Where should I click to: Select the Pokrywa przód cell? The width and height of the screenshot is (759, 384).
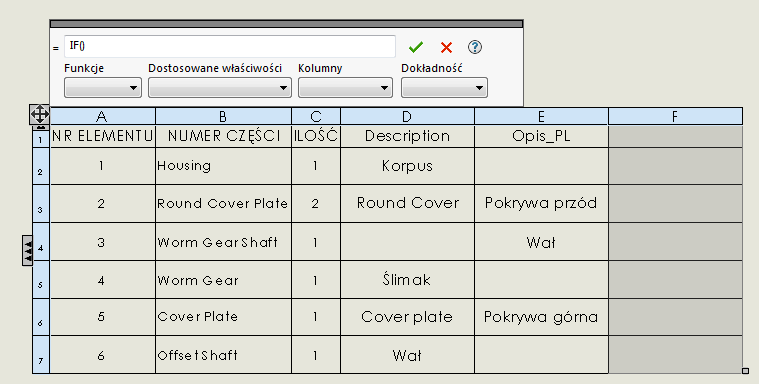(x=541, y=204)
